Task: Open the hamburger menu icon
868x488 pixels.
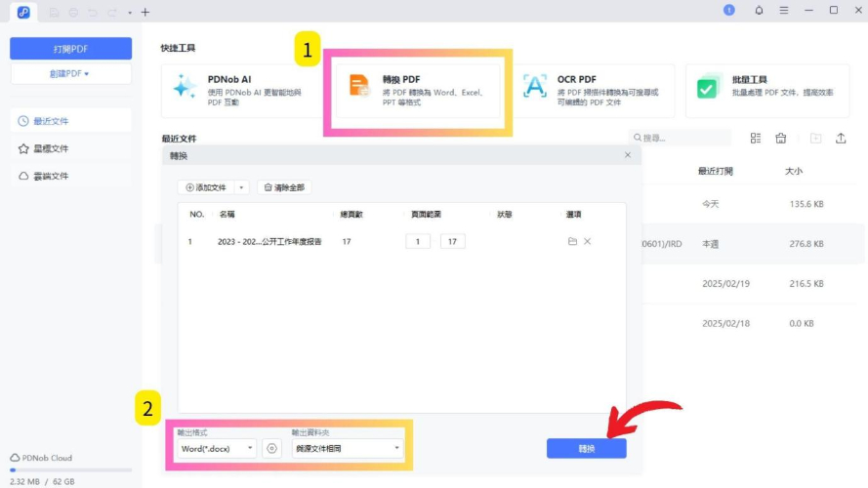Action: point(784,10)
